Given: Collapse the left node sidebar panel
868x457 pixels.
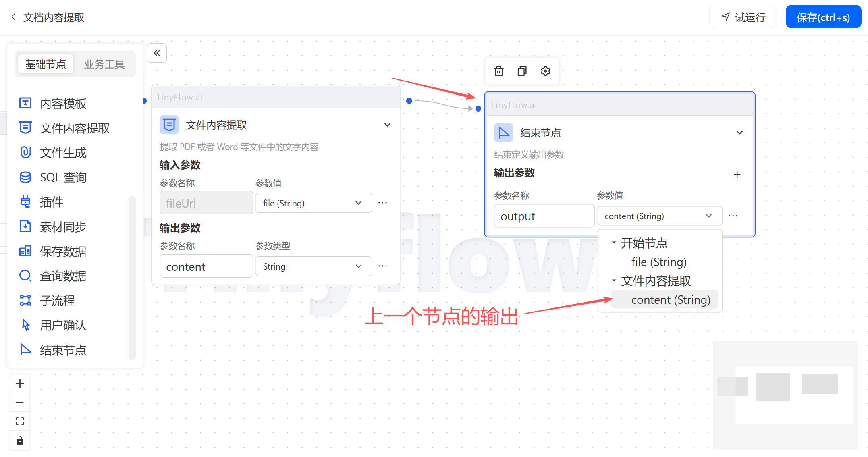Looking at the screenshot, I should click(x=157, y=53).
